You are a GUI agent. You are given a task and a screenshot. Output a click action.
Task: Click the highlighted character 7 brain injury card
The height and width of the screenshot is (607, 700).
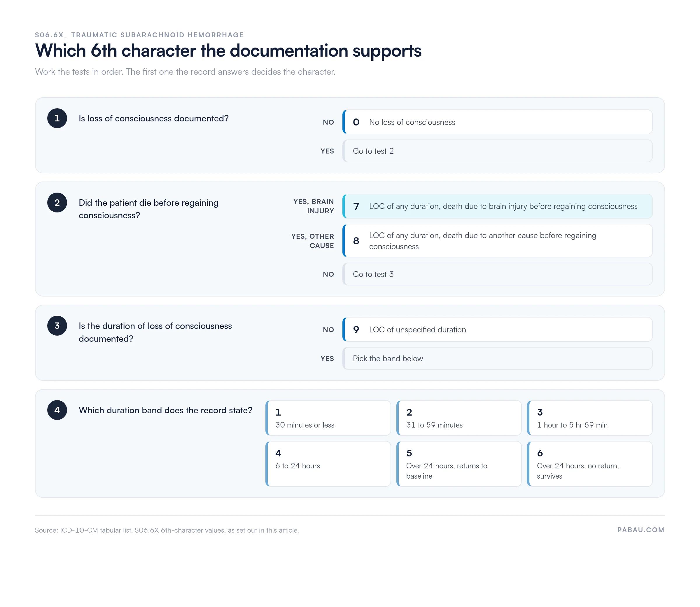[497, 206]
